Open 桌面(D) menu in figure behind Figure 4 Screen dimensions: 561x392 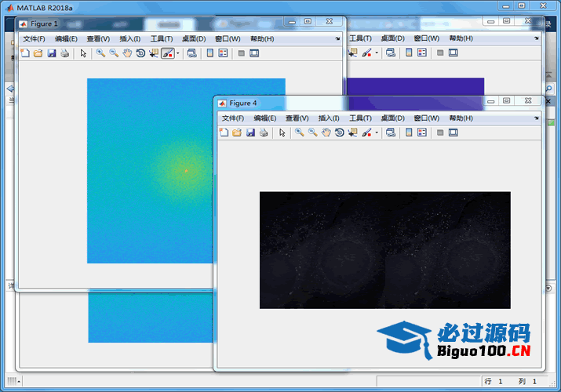click(392, 38)
